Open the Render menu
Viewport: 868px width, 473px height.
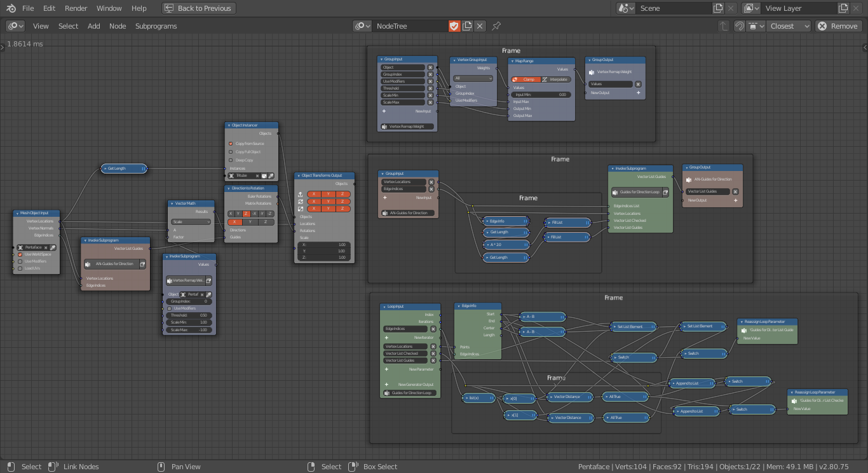[x=76, y=8]
